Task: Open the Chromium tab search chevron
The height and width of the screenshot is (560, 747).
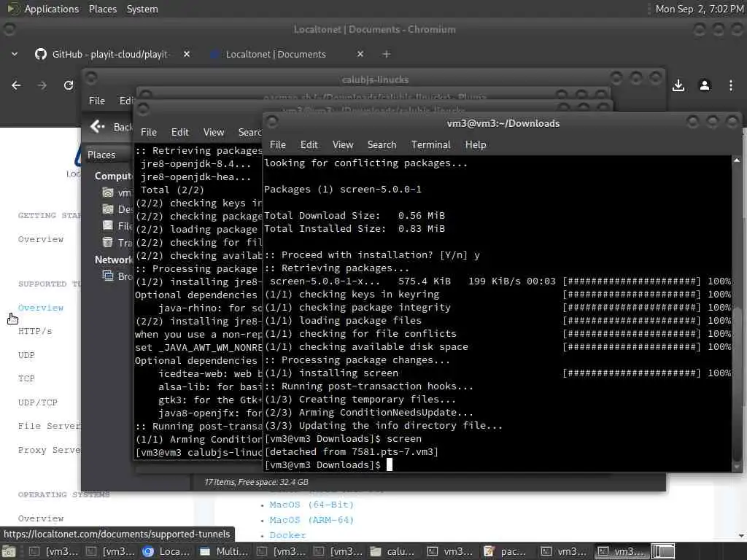Action: point(15,54)
